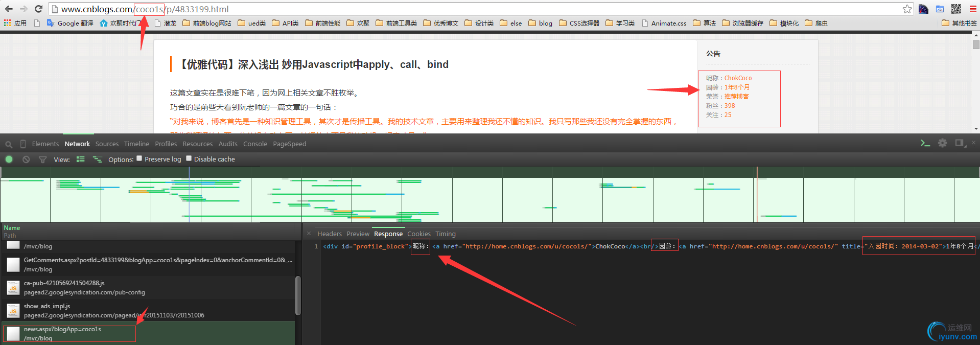Image resolution: width=980 pixels, height=345 pixels.
Task: Open the 前端工具类 bookmark folder
Action: (396, 23)
